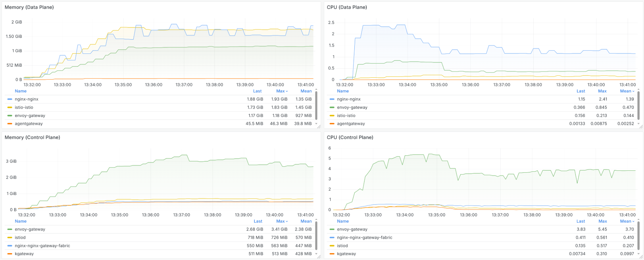
Task: Toggle agentgateway series in CPU (Data Plane) legend
Action: (x=351, y=124)
